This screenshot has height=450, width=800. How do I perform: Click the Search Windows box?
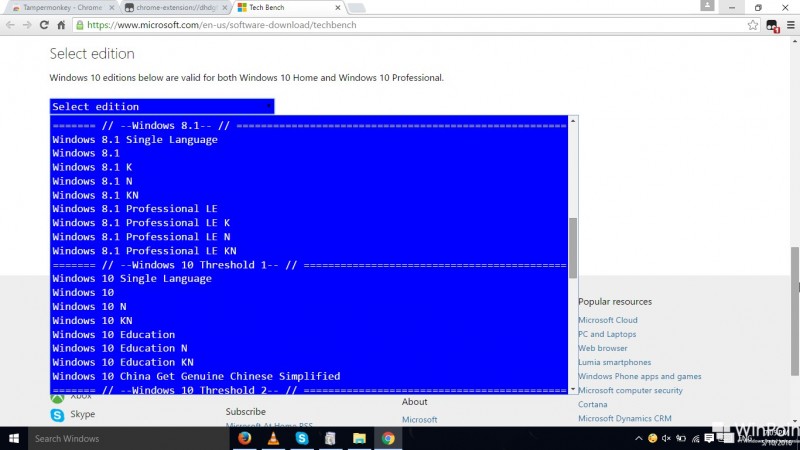coord(128,438)
